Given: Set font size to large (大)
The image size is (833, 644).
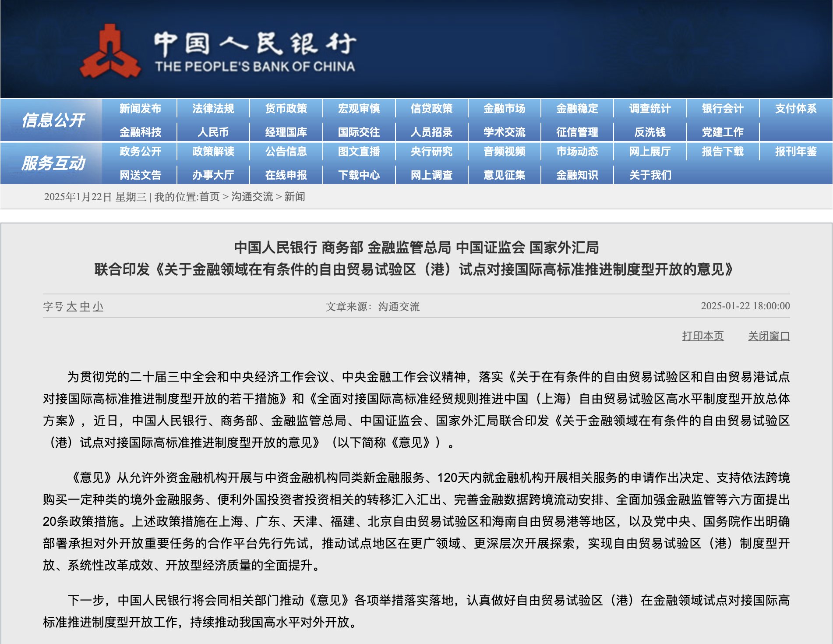Looking at the screenshot, I should pos(71,306).
